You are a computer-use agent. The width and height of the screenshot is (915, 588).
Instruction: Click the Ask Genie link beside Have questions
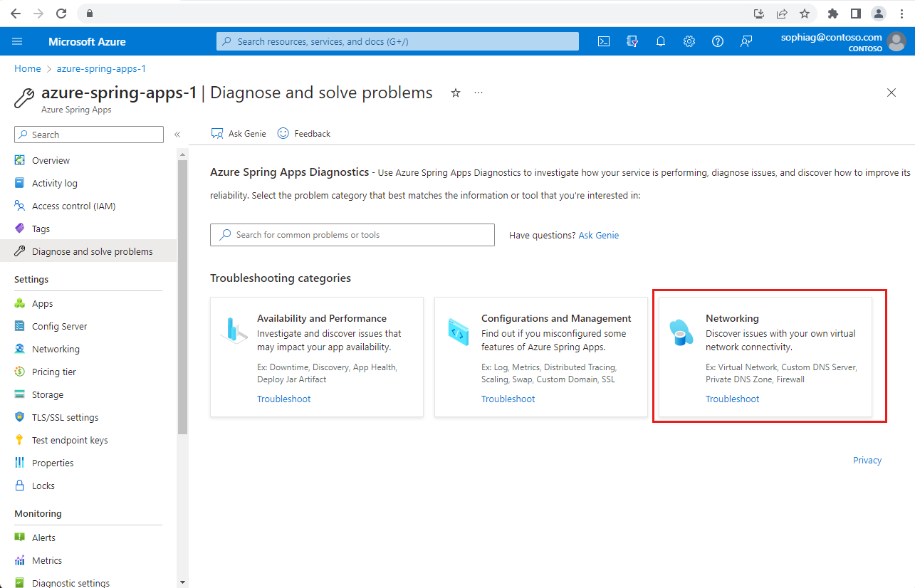(599, 235)
